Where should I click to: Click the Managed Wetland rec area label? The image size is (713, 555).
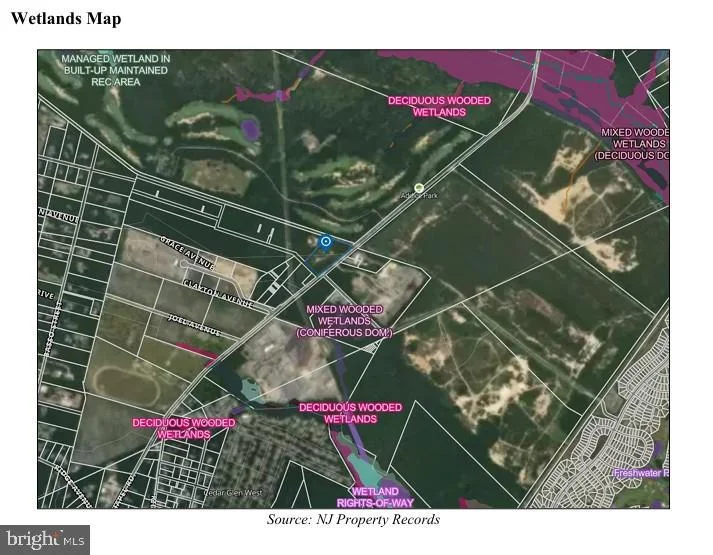[x=115, y=70]
